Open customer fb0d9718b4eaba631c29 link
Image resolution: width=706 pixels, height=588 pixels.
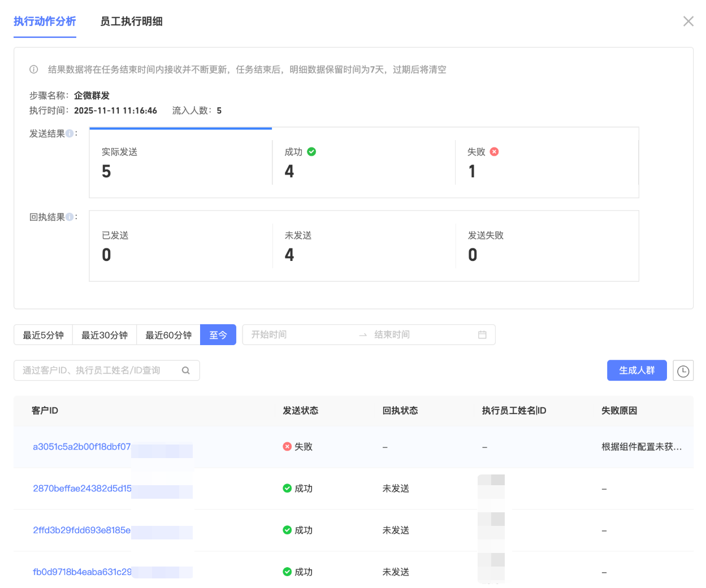pos(82,572)
